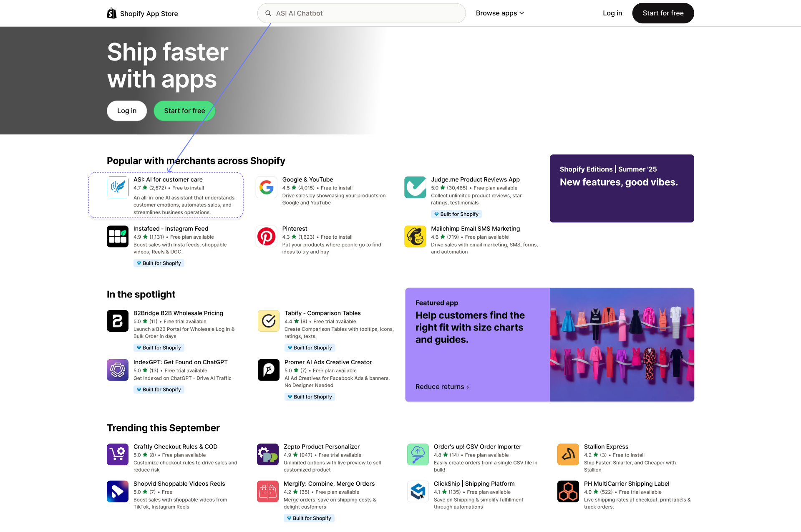The height and width of the screenshot is (532, 801).
Task: Expand the Browse apps dropdown
Action: [x=500, y=13]
